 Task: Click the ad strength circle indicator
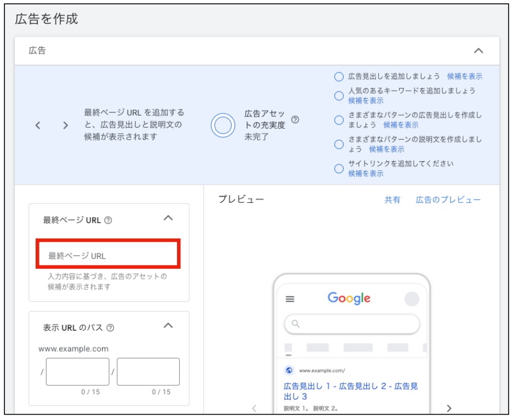[223, 125]
